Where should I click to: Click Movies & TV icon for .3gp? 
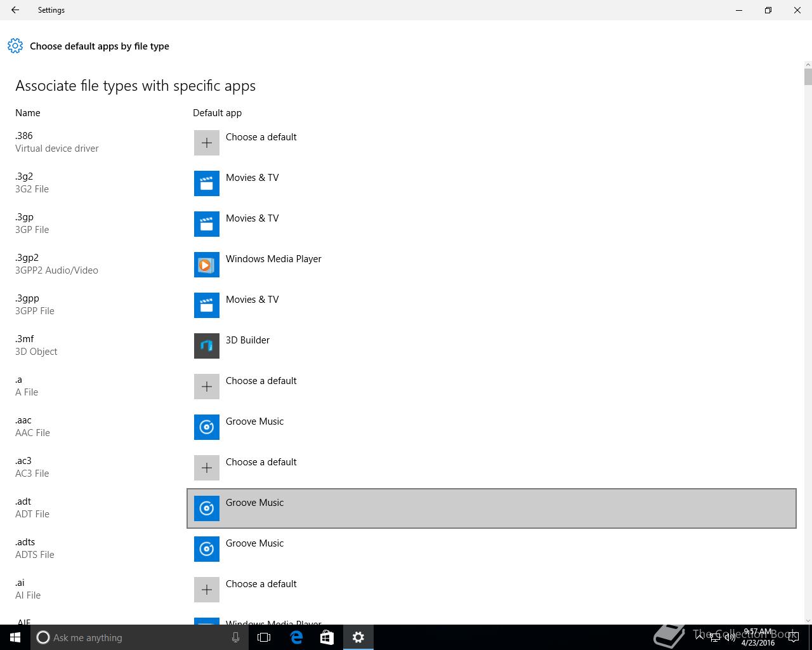coord(207,224)
